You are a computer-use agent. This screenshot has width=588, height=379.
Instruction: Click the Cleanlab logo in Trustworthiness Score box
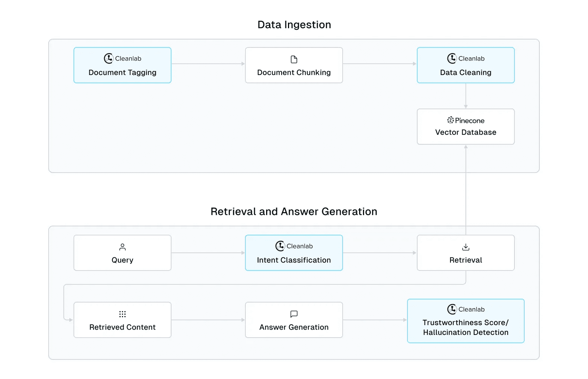(452, 309)
